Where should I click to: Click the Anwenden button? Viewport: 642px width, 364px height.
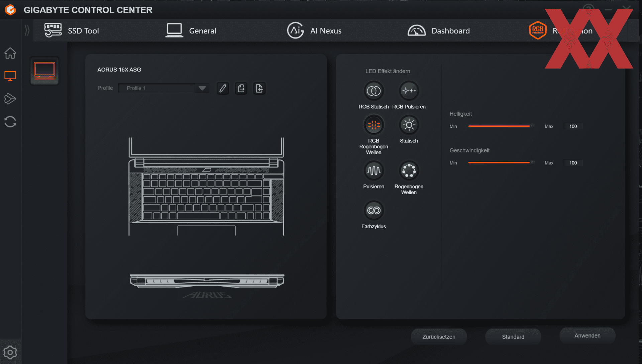587,336
